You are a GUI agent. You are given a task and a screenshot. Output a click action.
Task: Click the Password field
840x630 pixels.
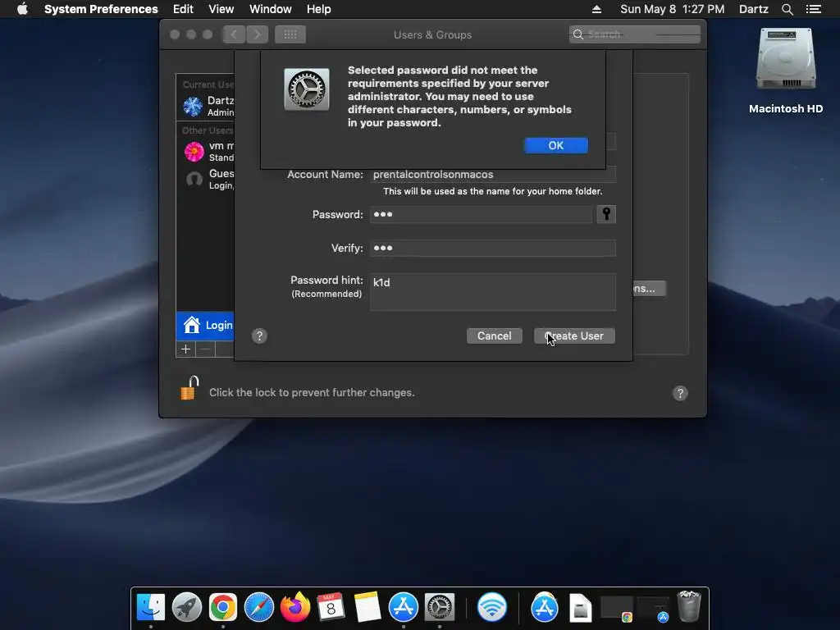[x=481, y=214]
